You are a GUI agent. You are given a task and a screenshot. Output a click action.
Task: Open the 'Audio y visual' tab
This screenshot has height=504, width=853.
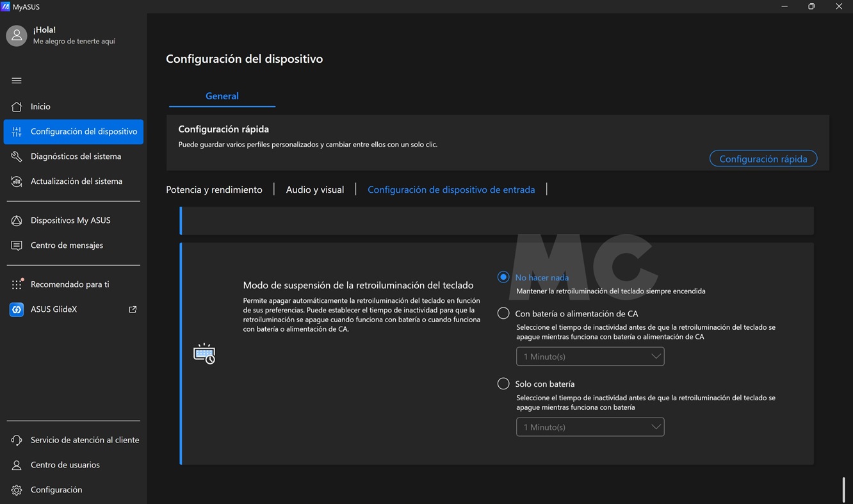(314, 190)
